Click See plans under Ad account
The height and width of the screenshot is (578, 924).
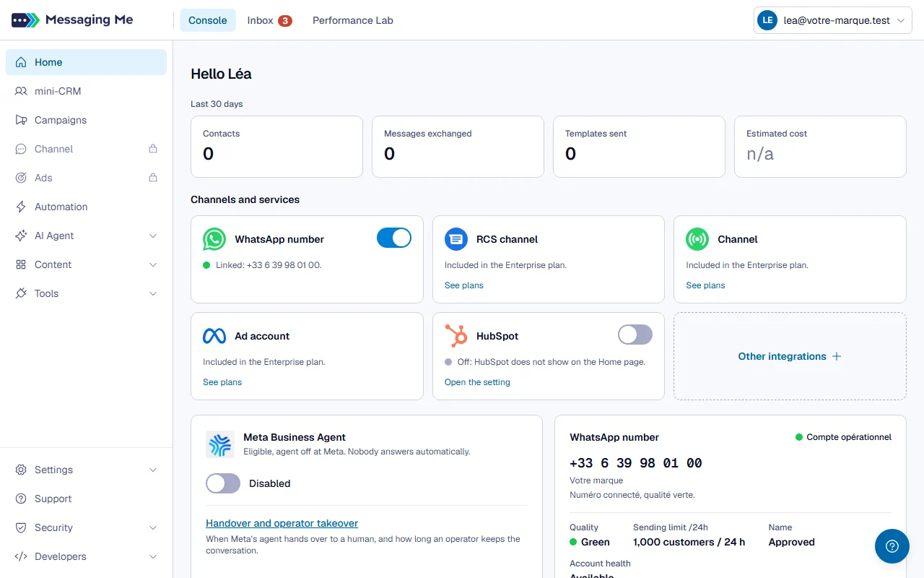[222, 382]
